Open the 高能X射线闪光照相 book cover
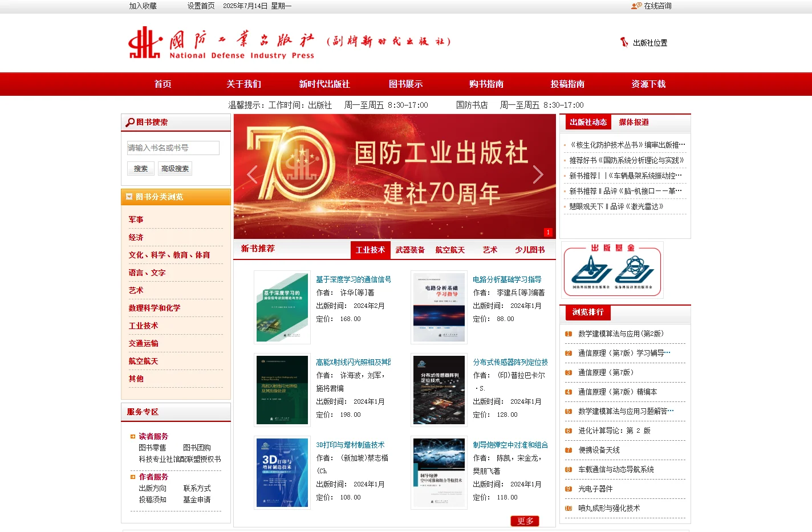The height and width of the screenshot is (532, 812). click(282, 390)
